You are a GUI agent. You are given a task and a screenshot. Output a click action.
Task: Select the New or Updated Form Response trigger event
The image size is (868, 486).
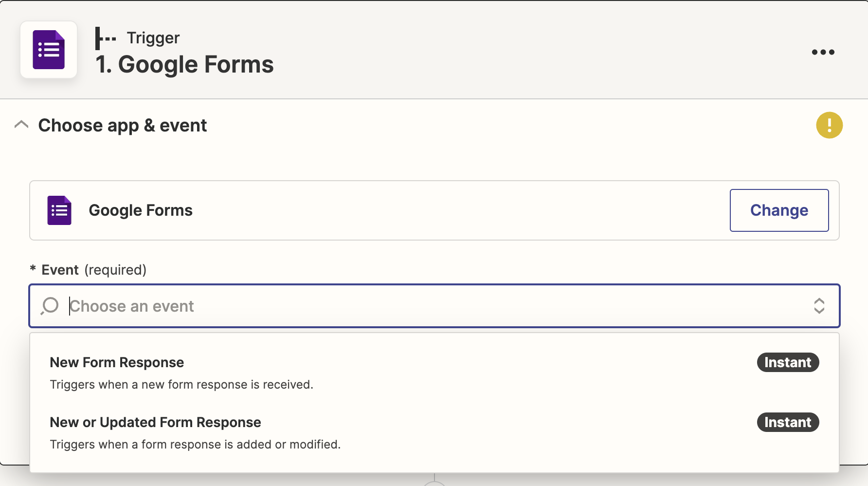point(155,422)
